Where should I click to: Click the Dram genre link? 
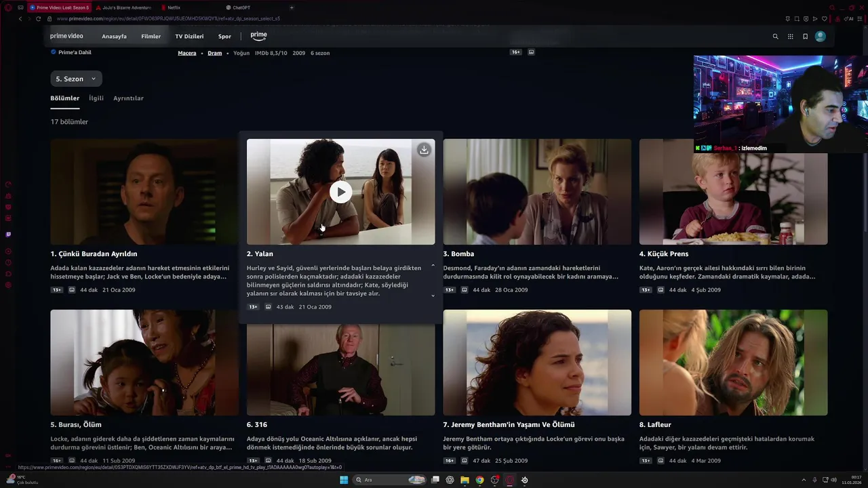pos(214,53)
